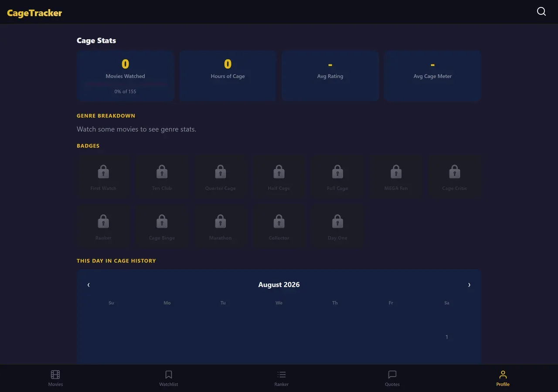558x392 pixels.
Task: Click the Movies Watched progress bar
Action: [x=126, y=84]
